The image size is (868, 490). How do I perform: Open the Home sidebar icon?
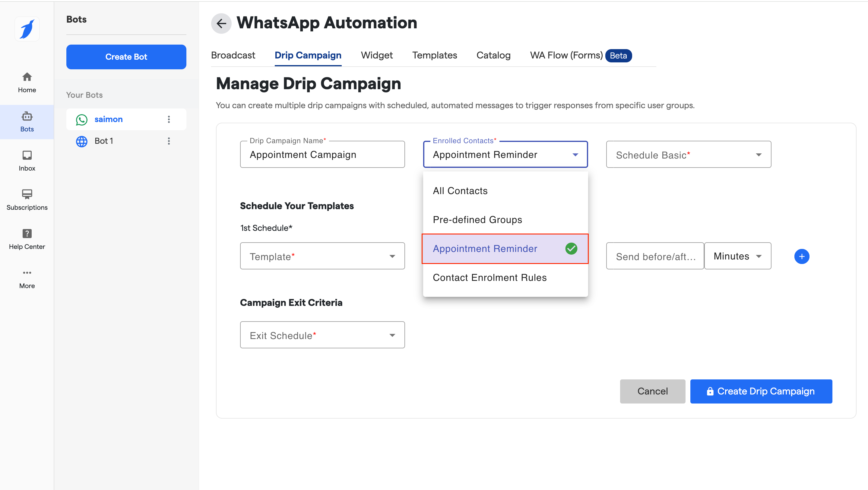point(27,82)
